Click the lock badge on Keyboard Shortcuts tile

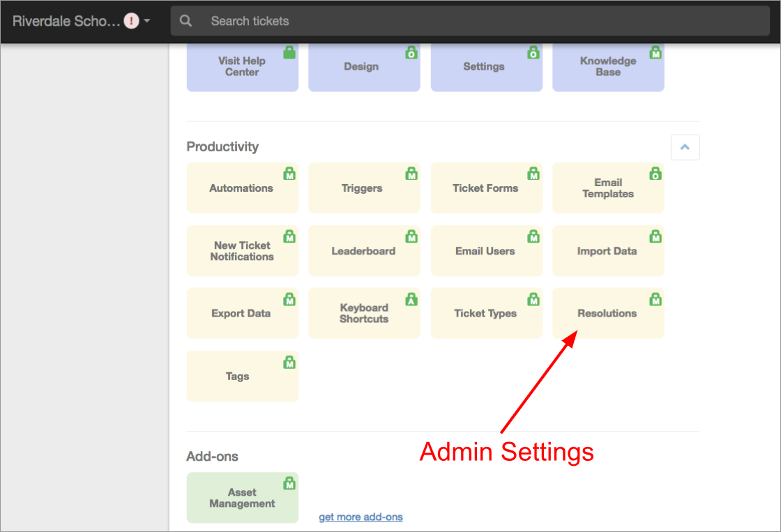411,299
